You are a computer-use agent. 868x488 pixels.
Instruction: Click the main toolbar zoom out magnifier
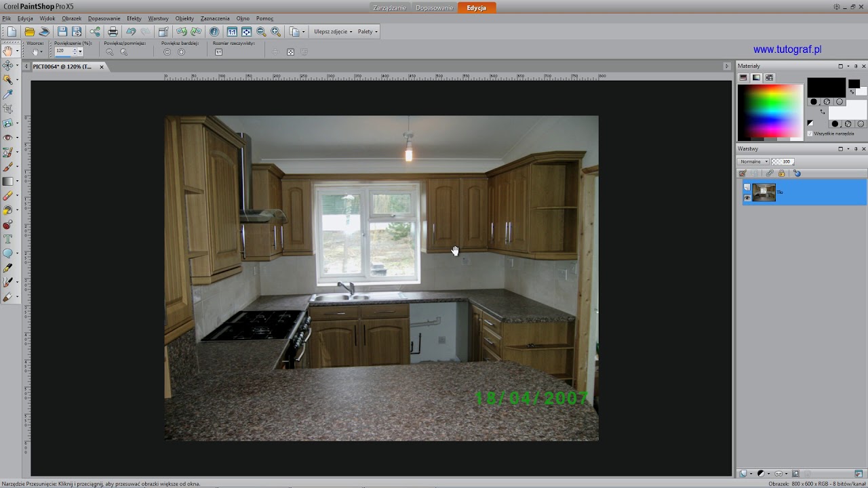click(261, 32)
